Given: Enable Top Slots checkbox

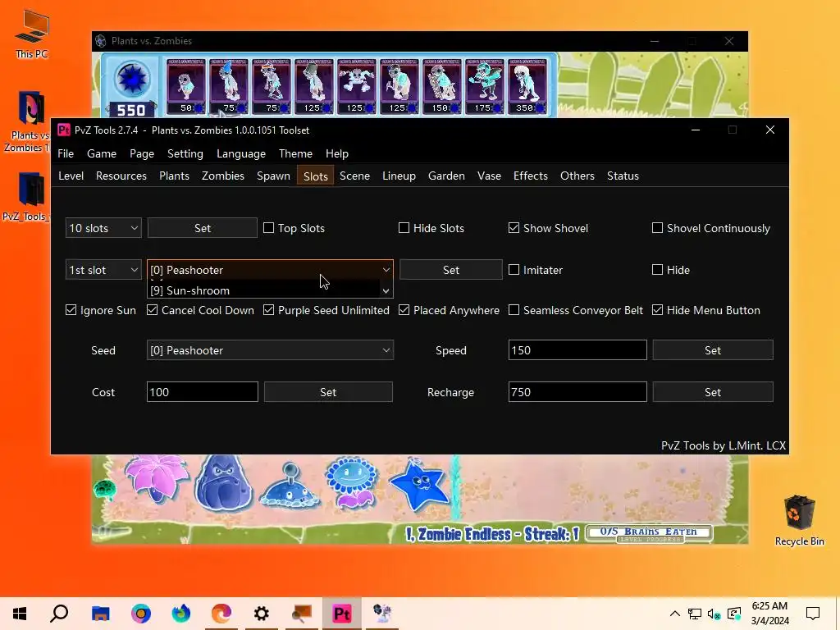Looking at the screenshot, I should tap(294, 228).
